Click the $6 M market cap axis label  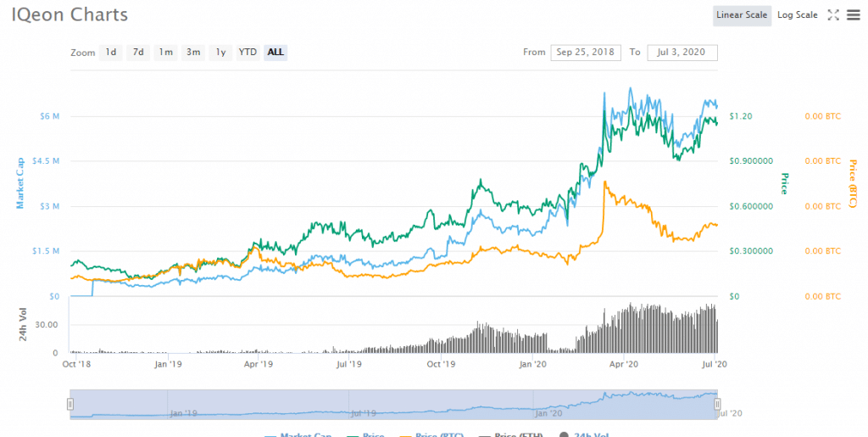49,115
